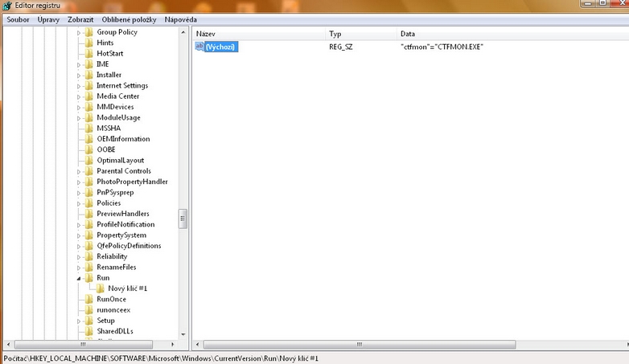The image size is (629, 364).
Task: Click the OOBE folder icon
Action: [x=89, y=149]
